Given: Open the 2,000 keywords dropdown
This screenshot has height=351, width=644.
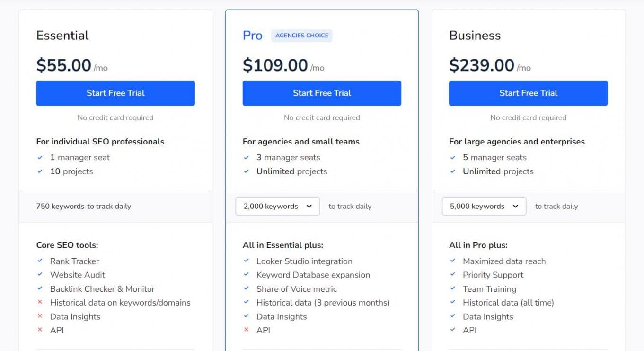Looking at the screenshot, I should tap(278, 207).
